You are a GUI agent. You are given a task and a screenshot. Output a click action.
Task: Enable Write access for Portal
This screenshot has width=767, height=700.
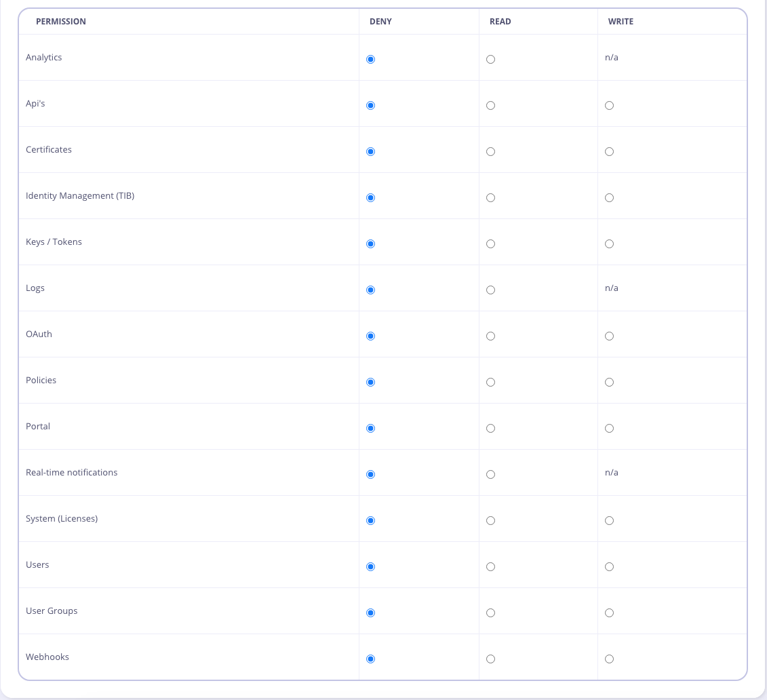[609, 428]
